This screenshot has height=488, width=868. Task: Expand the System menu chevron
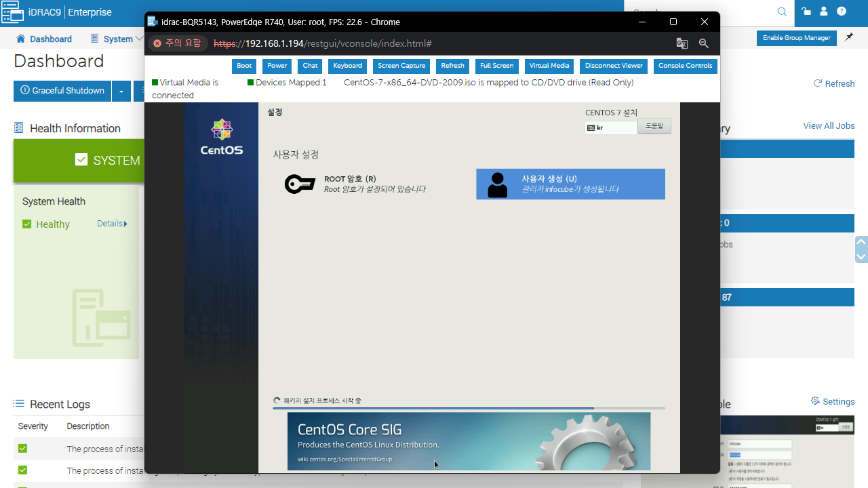[139, 39]
